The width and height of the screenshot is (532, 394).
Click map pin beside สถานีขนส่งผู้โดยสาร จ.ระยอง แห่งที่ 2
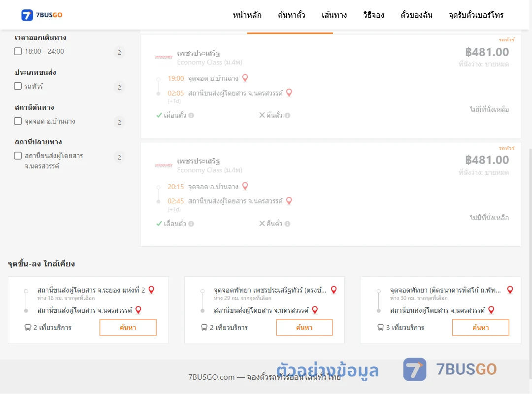(151, 290)
